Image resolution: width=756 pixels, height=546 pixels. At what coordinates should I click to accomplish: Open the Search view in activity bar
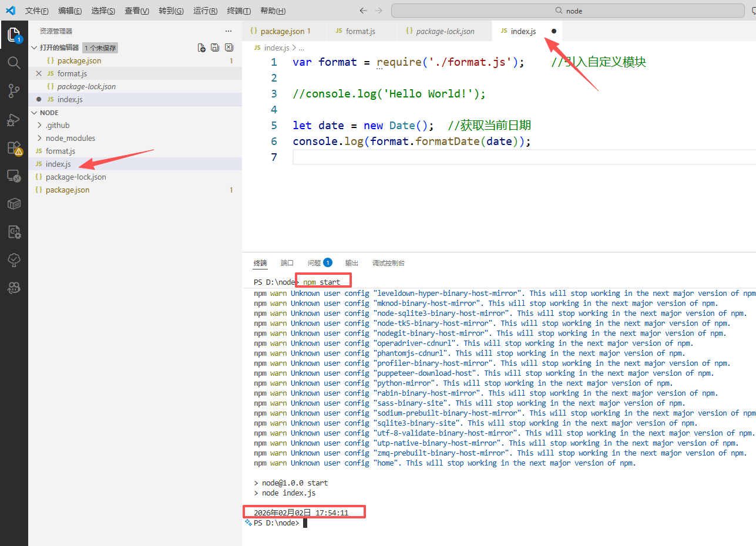click(14, 63)
